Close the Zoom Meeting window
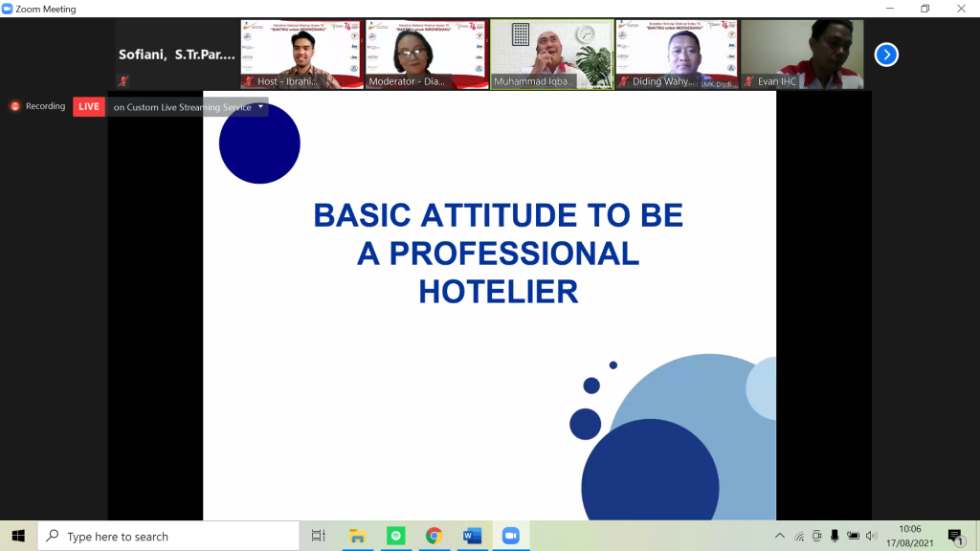The width and height of the screenshot is (980, 551). click(x=961, y=9)
